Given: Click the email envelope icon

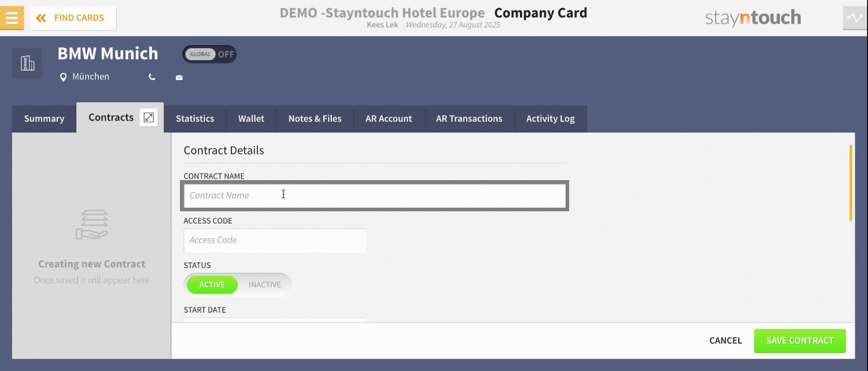Looking at the screenshot, I should pos(179,77).
